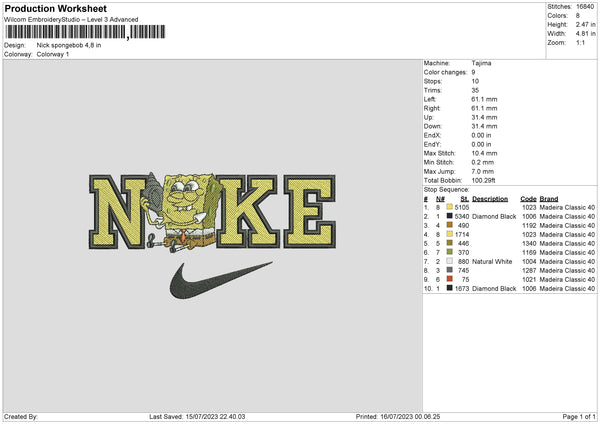Viewport: 600px width, 424px height.
Task: Click 'Madeira Classic 40' in the code 1192 row
Action: pos(567,225)
